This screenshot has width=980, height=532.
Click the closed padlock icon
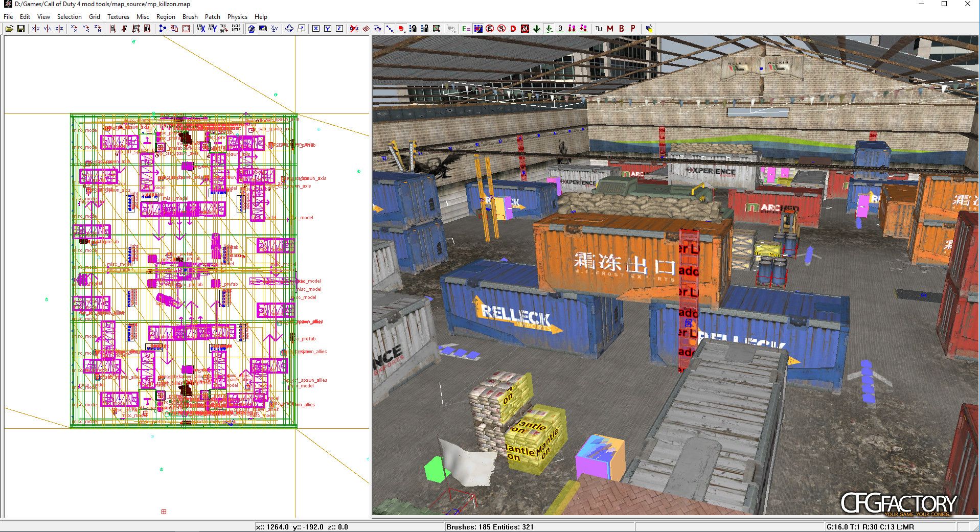tap(413, 29)
